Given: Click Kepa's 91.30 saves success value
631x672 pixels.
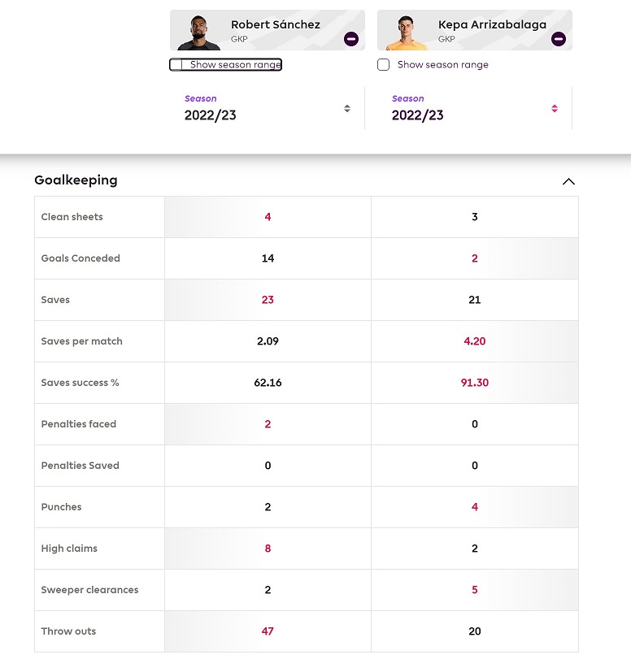Looking at the screenshot, I should (x=474, y=383).
